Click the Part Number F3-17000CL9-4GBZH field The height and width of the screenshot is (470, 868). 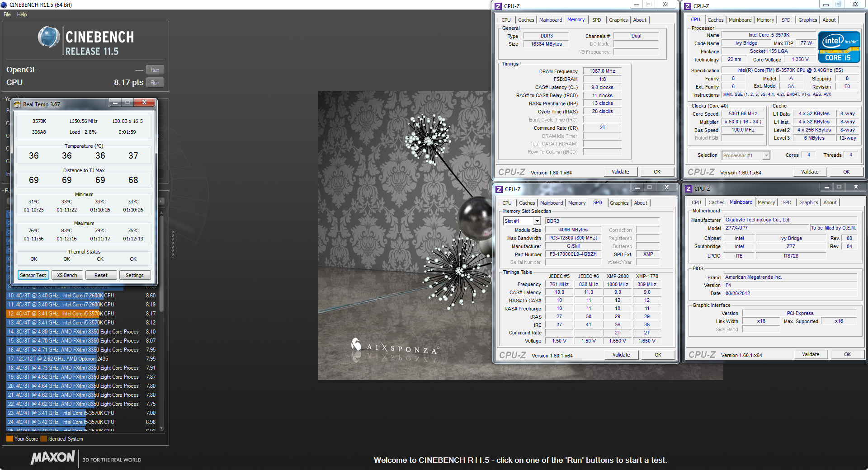573,254
